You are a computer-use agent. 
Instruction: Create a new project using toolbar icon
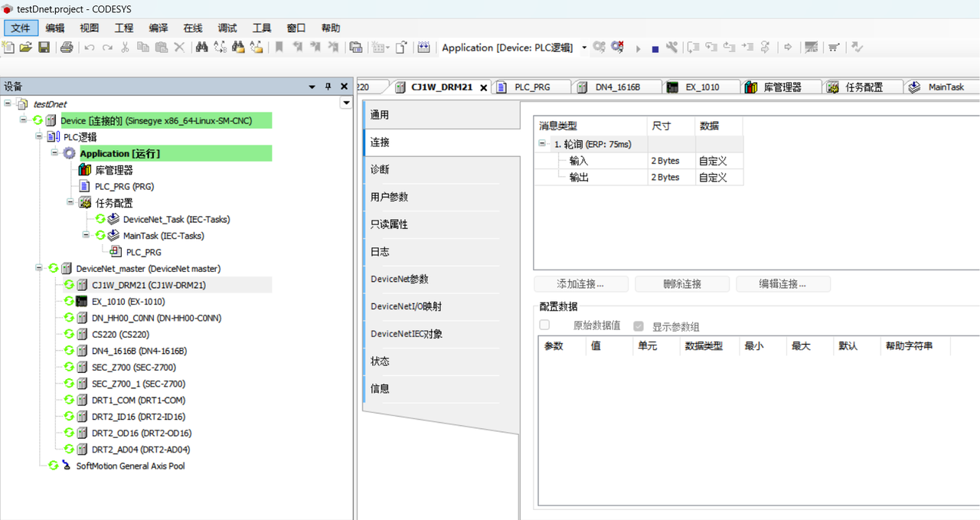[x=8, y=47]
